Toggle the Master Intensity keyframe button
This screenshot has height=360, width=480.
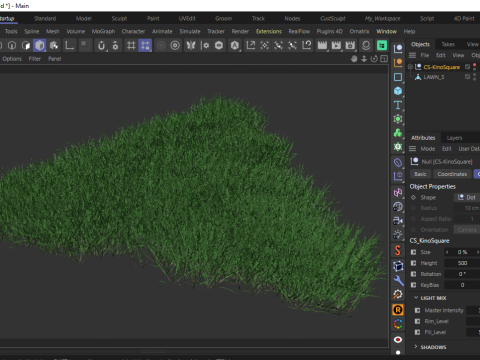[x=417, y=310]
